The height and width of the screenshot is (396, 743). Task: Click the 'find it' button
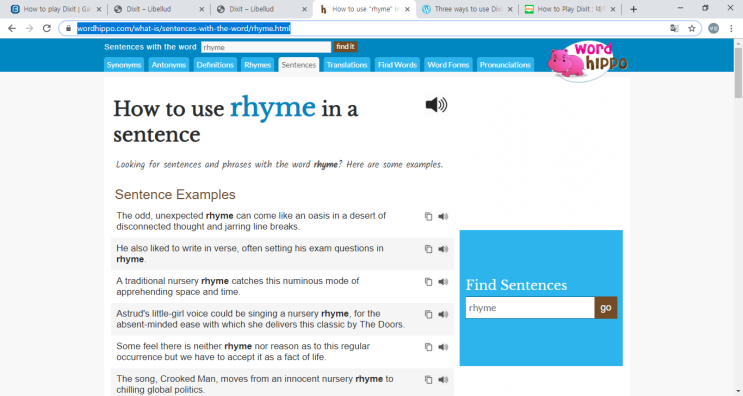pos(345,46)
